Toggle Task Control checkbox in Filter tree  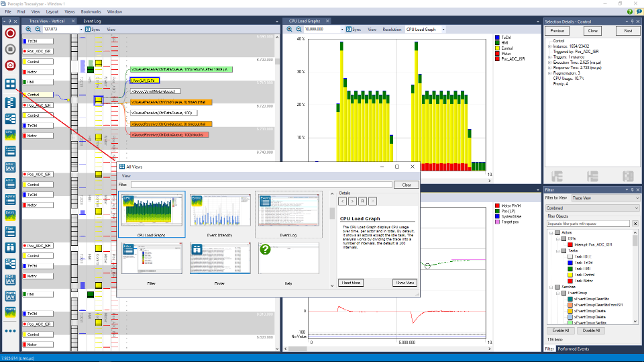coord(570,275)
